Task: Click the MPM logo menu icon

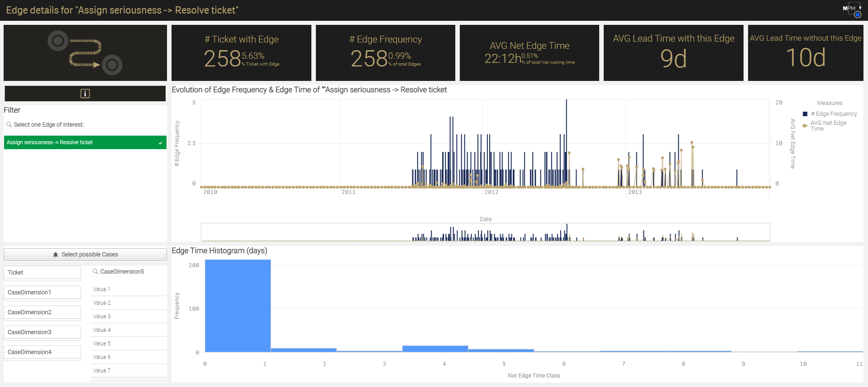Action: pyautogui.click(x=852, y=9)
